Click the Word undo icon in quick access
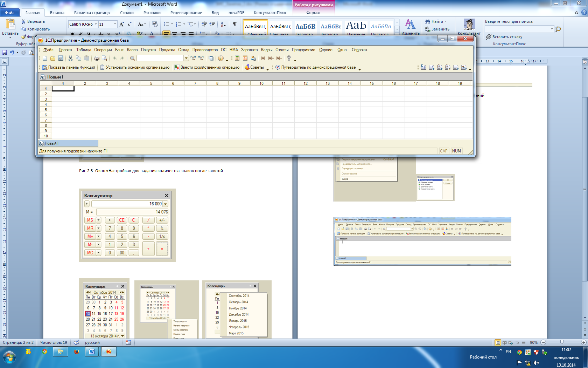This screenshot has width=588, height=368. [x=12, y=53]
